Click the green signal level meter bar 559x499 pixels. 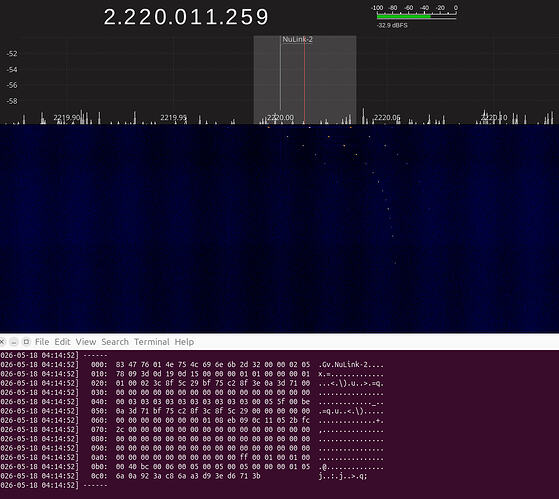(404, 16)
